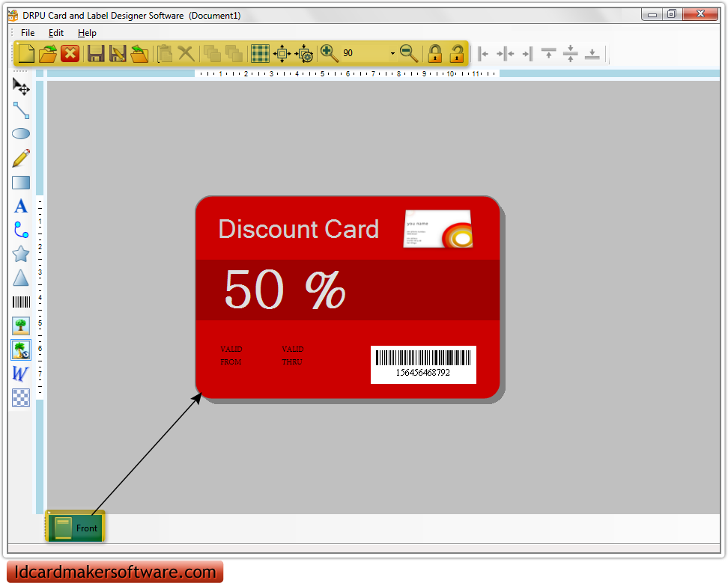Switch to the Front card tab
This screenshot has height=583, width=728.
point(75,527)
